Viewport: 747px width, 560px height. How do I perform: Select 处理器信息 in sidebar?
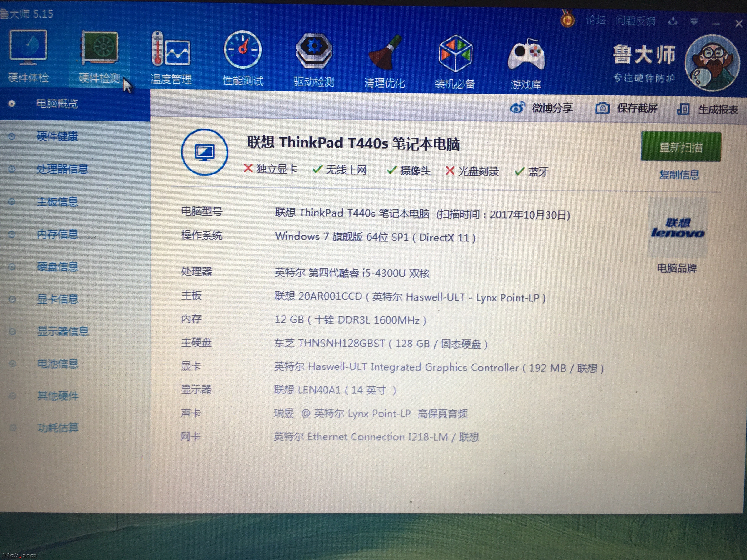[x=62, y=169]
